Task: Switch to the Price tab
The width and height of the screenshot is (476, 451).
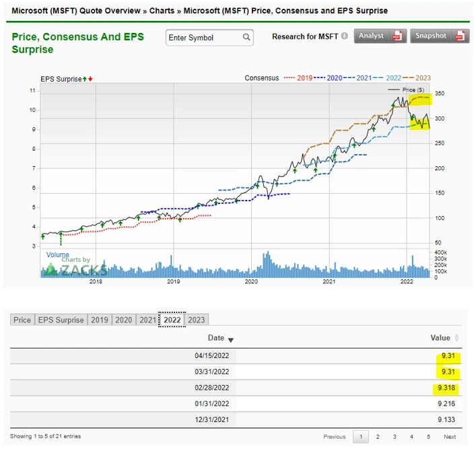Action: (22, 320)
